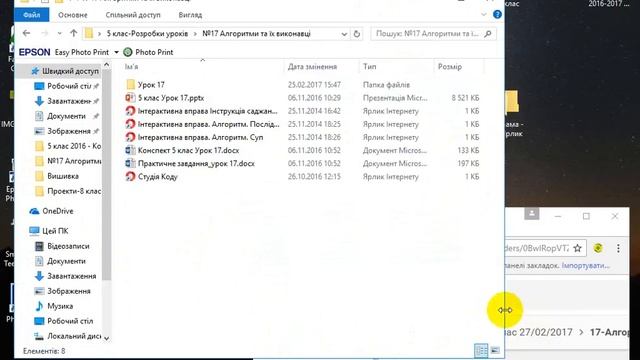Click the EPSON Easy Photo Print label
Screen dimensions: 640x360
64,52
